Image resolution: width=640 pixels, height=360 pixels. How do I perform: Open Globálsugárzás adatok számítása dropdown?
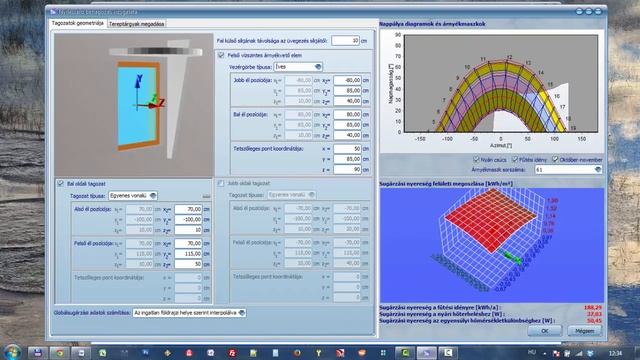pyautogui.click(x=189, y=313)
